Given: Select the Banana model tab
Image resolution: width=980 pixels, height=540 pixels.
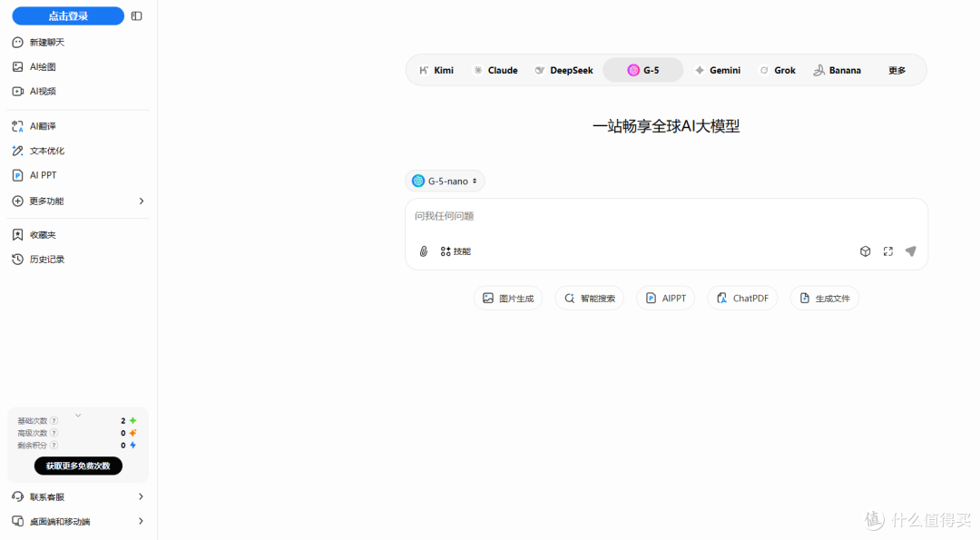Looking at the screenshot, I should [837, 70].
